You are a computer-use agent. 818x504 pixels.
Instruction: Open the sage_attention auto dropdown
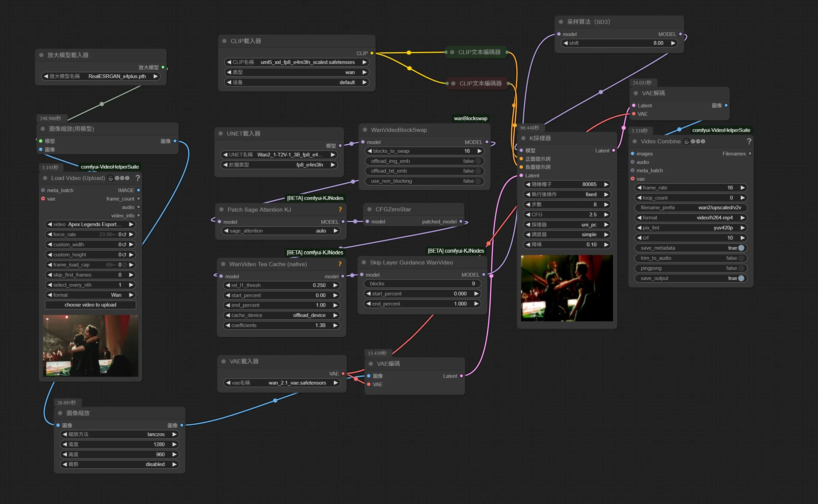(281, 231)
